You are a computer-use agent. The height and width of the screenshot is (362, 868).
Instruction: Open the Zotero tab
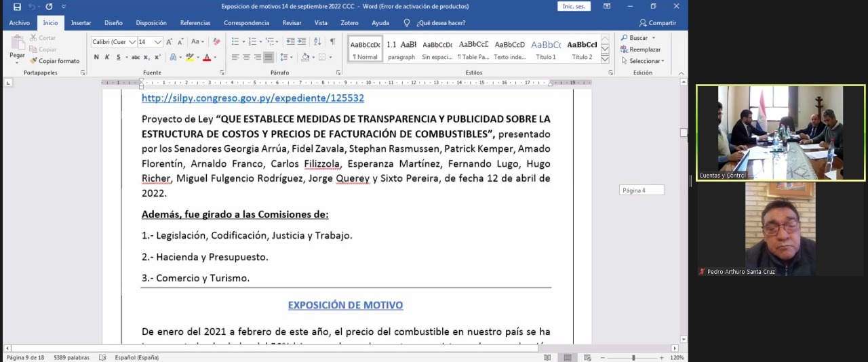[349, 23]
